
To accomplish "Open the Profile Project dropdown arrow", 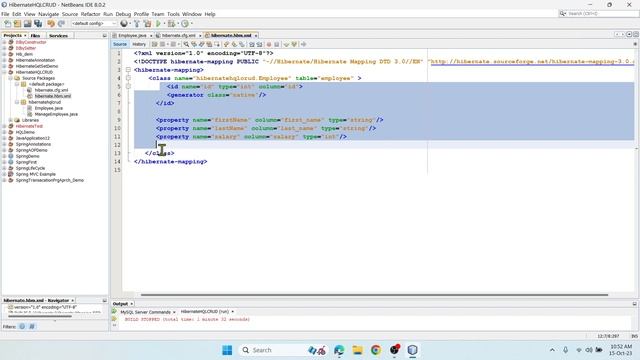I will coord(191,24).
